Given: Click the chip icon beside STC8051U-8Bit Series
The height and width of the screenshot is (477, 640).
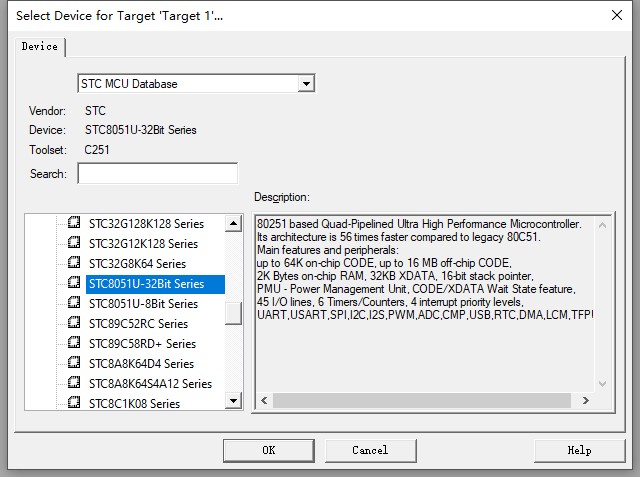Looking at the screenshot, I should coord(74,302).
